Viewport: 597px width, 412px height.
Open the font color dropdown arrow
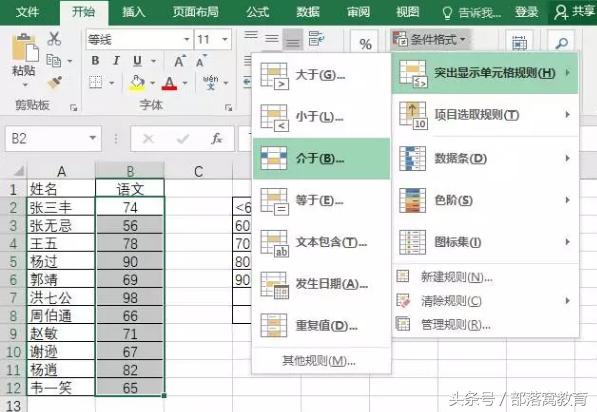click(x=185, y=83)
